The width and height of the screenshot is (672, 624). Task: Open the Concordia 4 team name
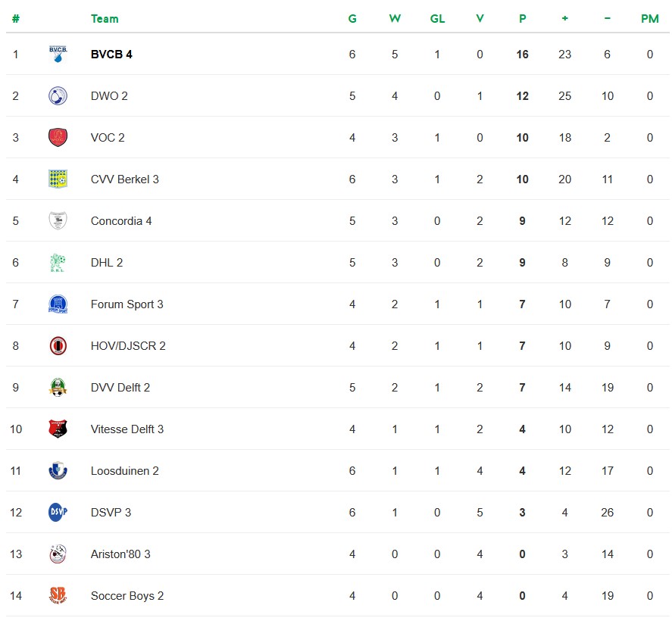click(121, 221)
